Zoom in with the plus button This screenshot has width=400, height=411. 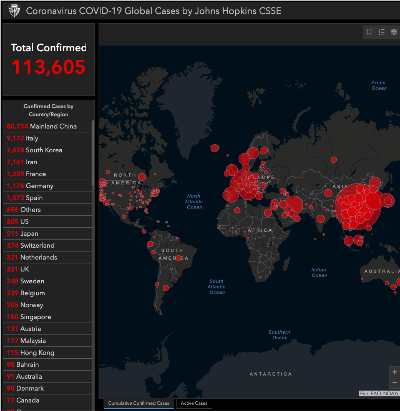(x=395, y=372)
